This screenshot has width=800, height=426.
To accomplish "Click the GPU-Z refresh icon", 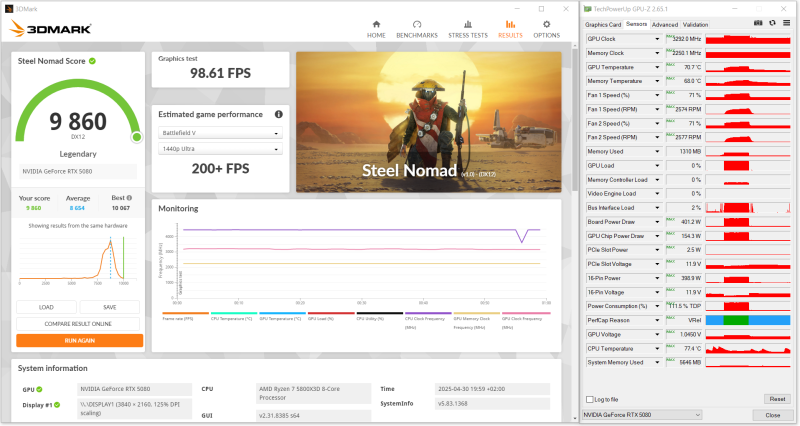I will [x=772, y=23].
